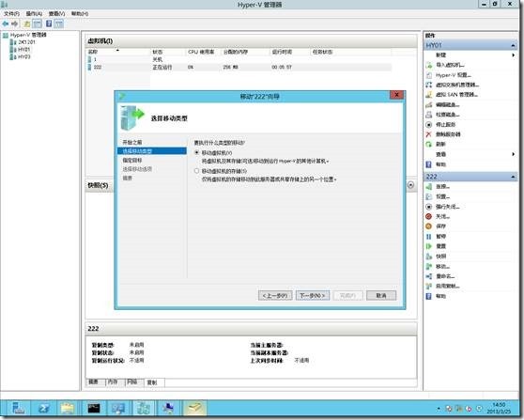
Task: Close the Move 222 wizard dialog
Action: 396,95
